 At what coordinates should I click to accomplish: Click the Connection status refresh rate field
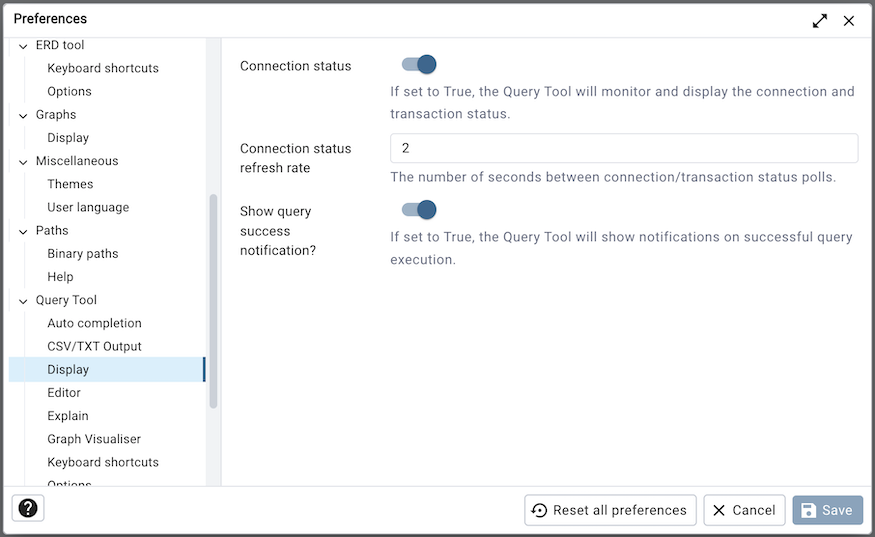click(623, 148)
